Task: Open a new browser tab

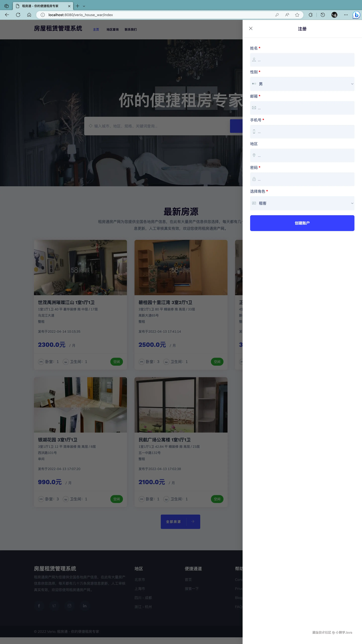Action: [78, 6]
